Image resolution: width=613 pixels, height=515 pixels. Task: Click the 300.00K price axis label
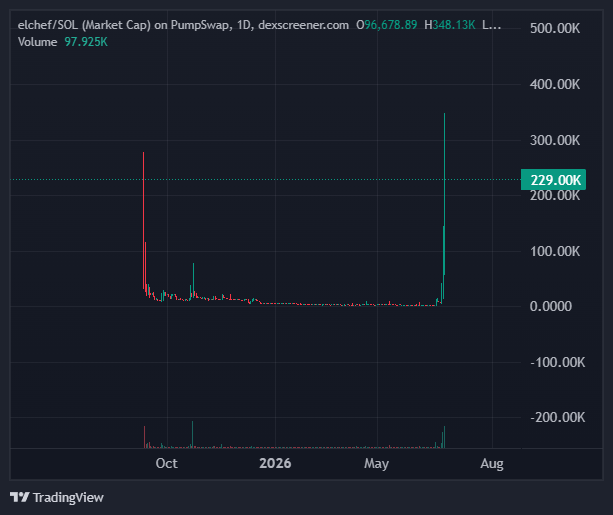(555, 140)
